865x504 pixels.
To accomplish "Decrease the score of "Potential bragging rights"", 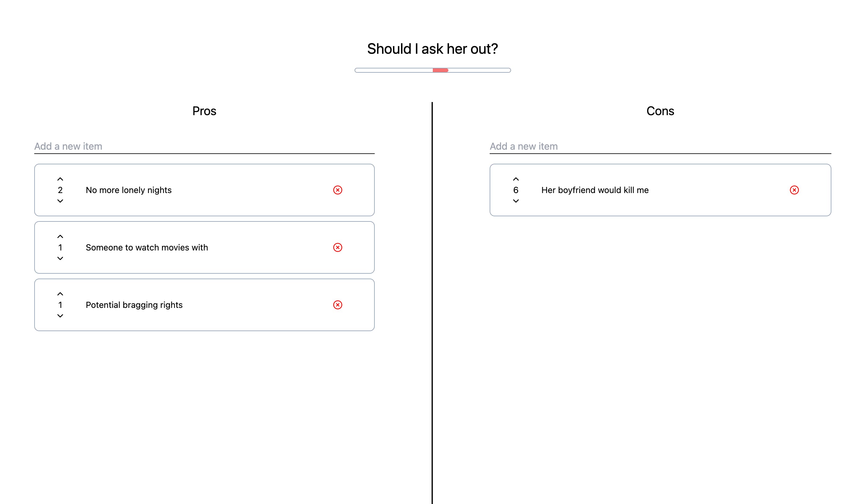I will (x=61, y=316).
